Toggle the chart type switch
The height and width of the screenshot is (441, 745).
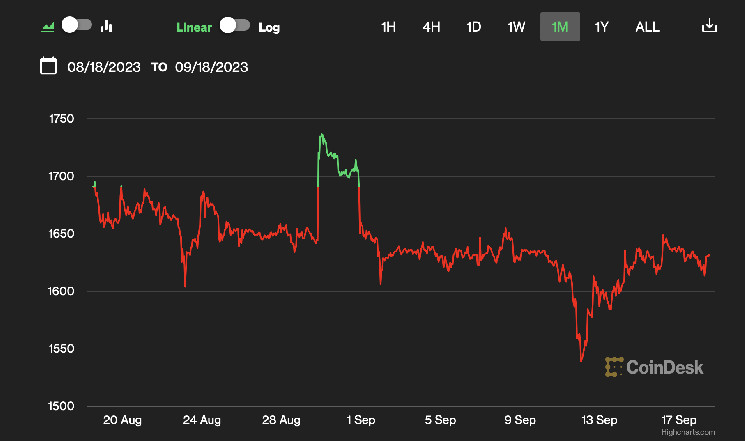click(x=76, y=26)
